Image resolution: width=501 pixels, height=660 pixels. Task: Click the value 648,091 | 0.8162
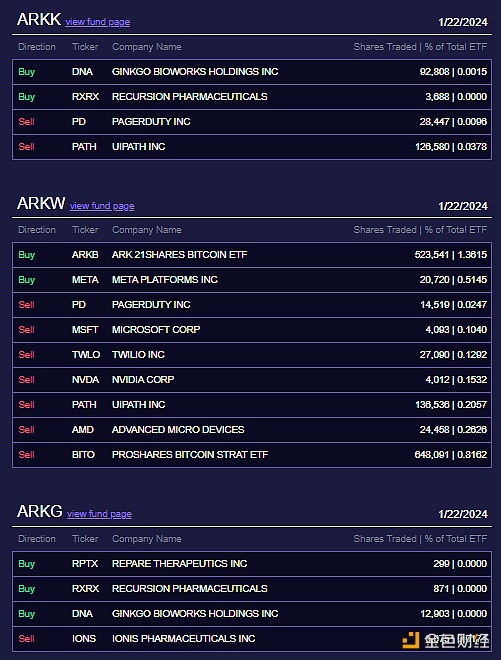[x=451, y=455]
